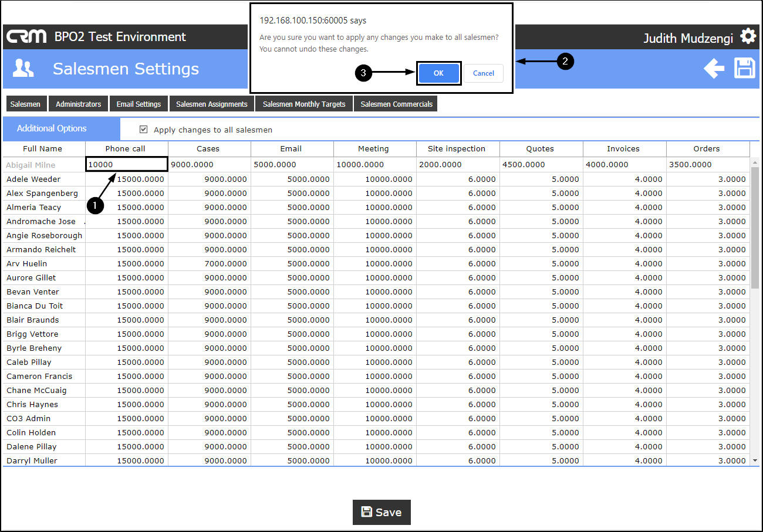763x532 pixels.
Task: Click the Phone call input for Abigail Milne
Action: point(127,165)
